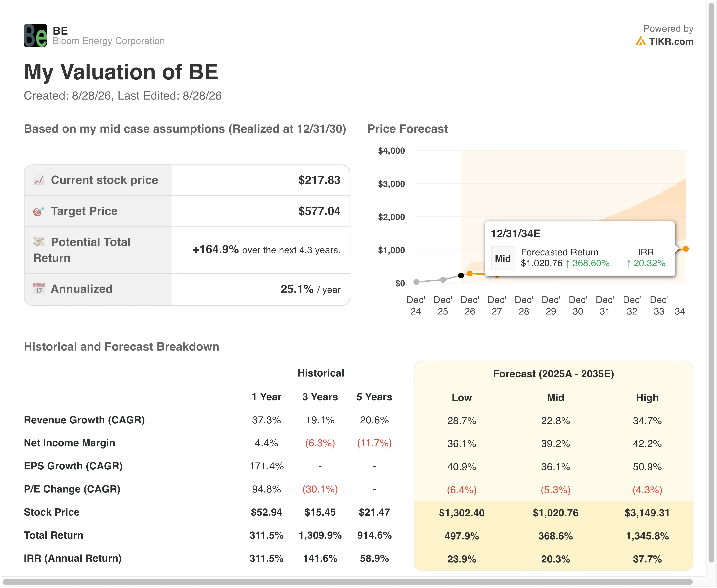
Task: Click the Mid badge in chart tooltip
Action: pos(503,258)
